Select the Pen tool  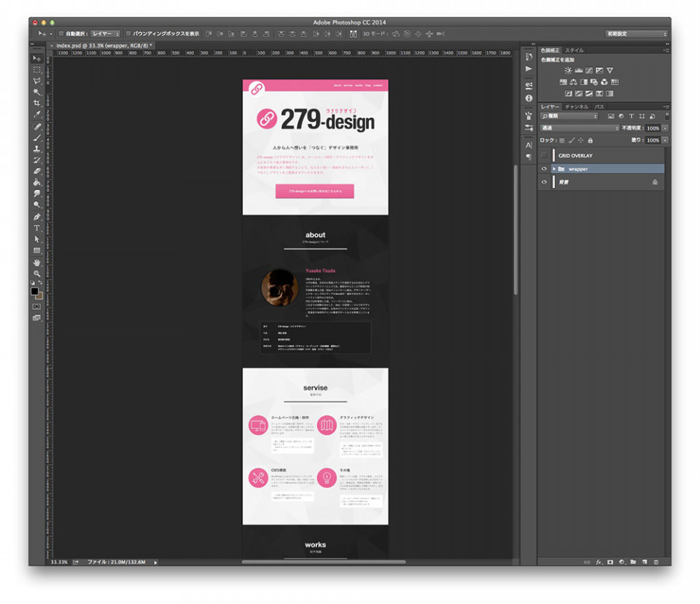pyautogui.click(x=36, y=217)
